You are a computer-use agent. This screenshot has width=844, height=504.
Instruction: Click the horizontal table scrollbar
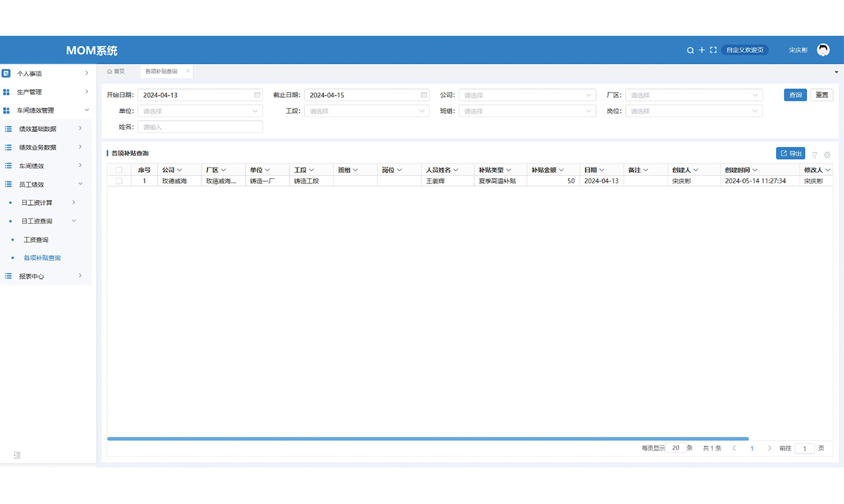[x=428, y=438]
